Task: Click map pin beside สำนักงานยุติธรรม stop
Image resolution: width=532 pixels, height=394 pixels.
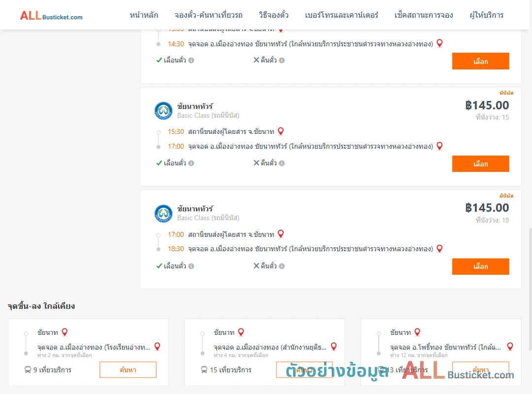Action: (333, 347)
